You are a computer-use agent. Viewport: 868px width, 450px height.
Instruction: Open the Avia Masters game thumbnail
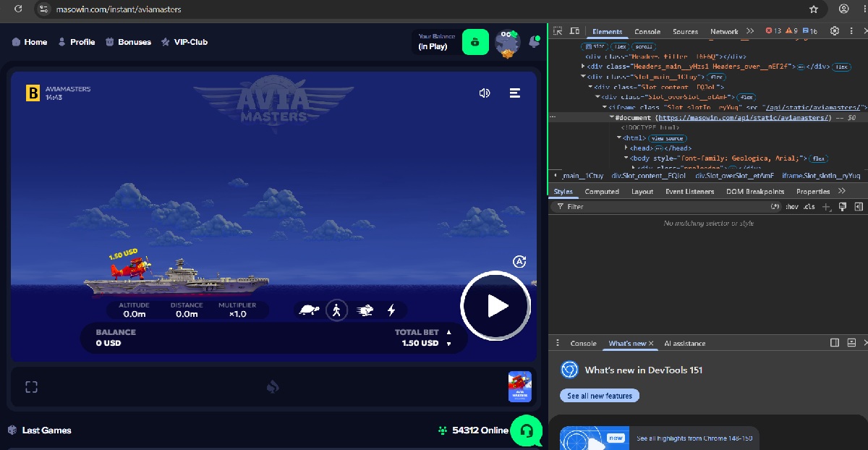[519, 387]
